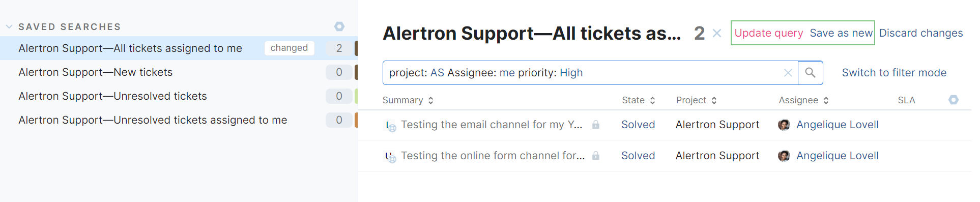Click the lock icon on the online form ticket

pos(595,156)
